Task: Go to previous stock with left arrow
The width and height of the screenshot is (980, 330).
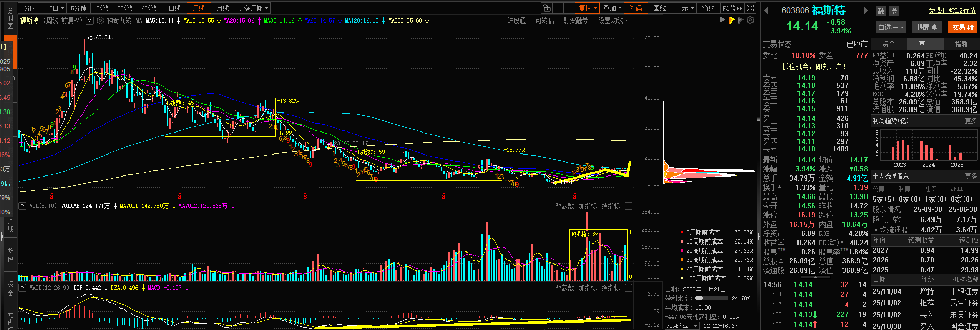Action: click(766, 11)
